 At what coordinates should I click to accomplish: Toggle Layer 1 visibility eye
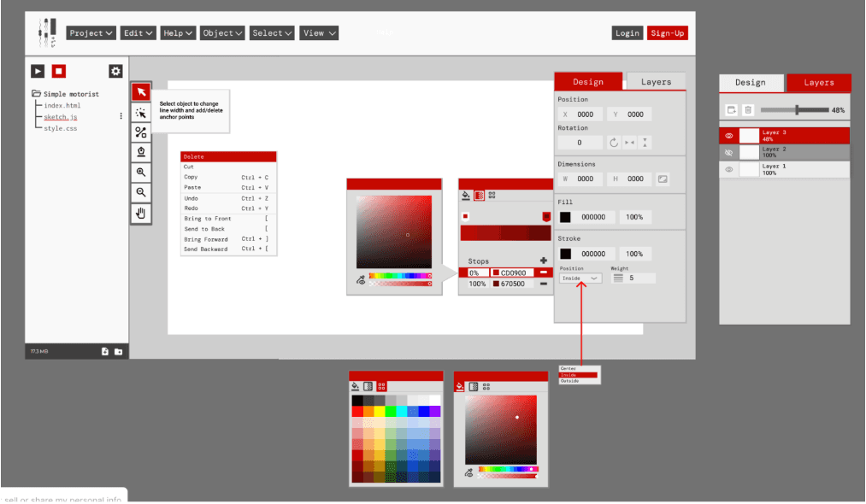point(729,169)
